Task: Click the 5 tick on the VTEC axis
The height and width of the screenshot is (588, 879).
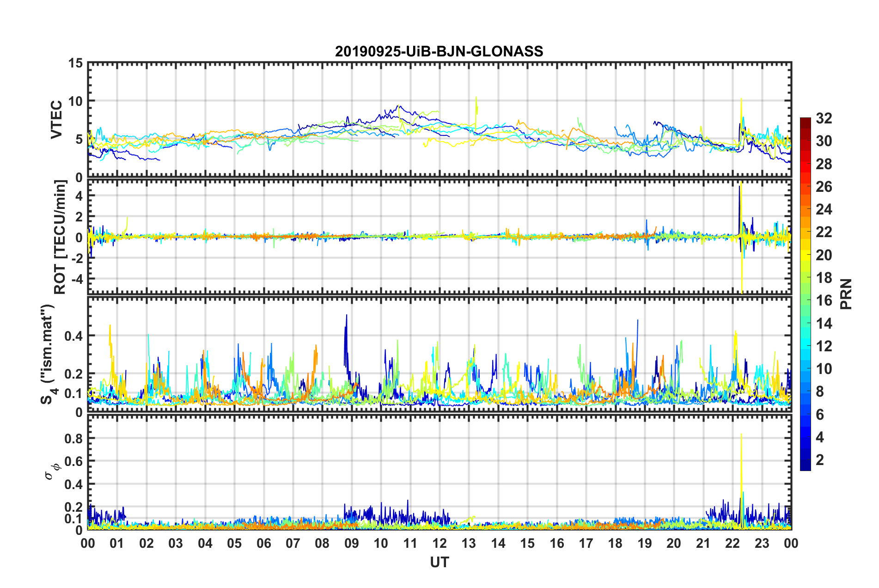Action: pyautogui.click(x=79, y=139)
